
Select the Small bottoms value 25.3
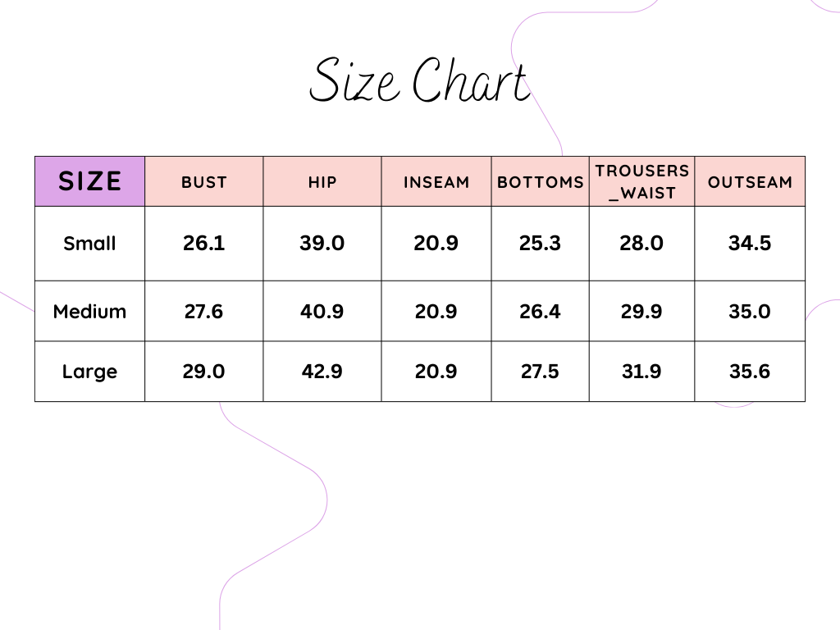(540, 244)
